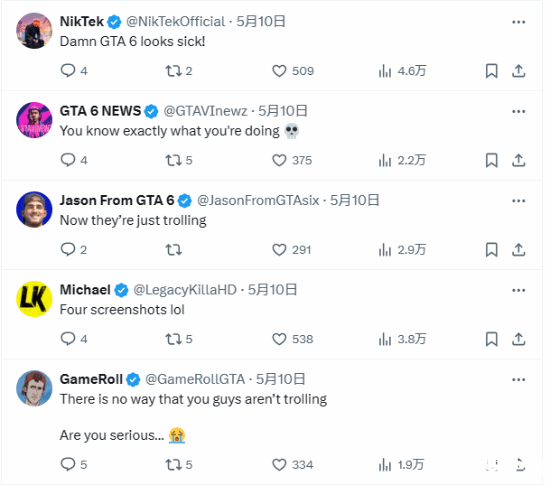
Task: Open the more options menu on Michael's tweet
Action: [518, 290]
